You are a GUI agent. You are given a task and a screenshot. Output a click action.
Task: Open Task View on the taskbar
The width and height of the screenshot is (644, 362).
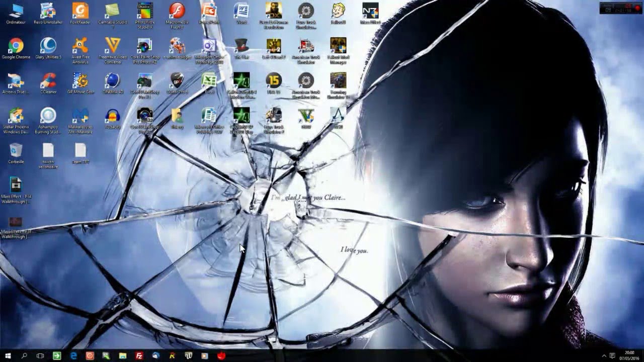pyautogui.click(x=40, y=356)
